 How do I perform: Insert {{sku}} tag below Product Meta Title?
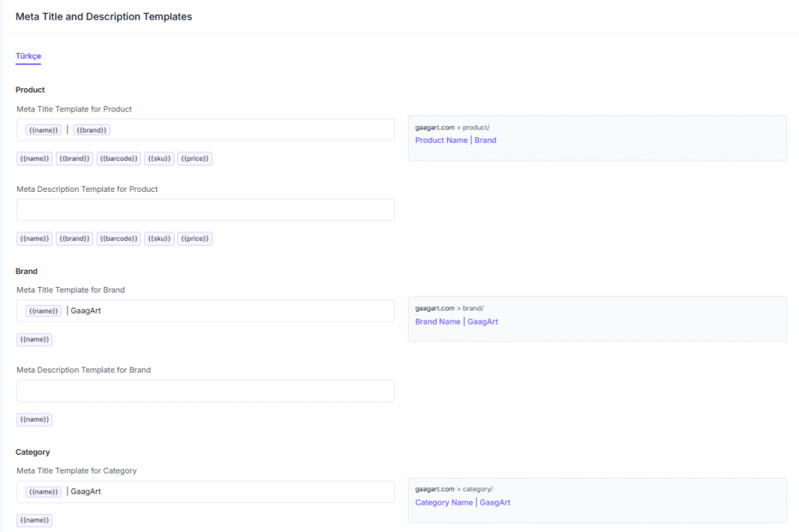[159, 158]
